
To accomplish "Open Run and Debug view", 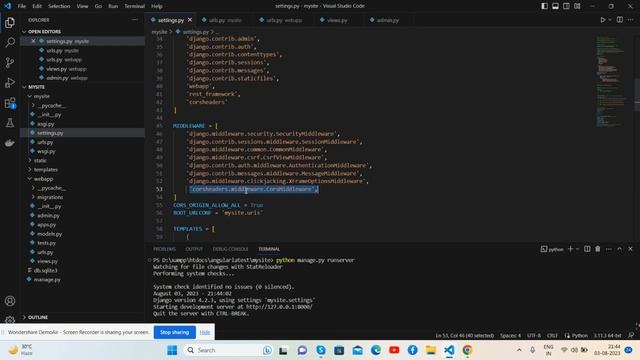I will click(x=10, y=82).
